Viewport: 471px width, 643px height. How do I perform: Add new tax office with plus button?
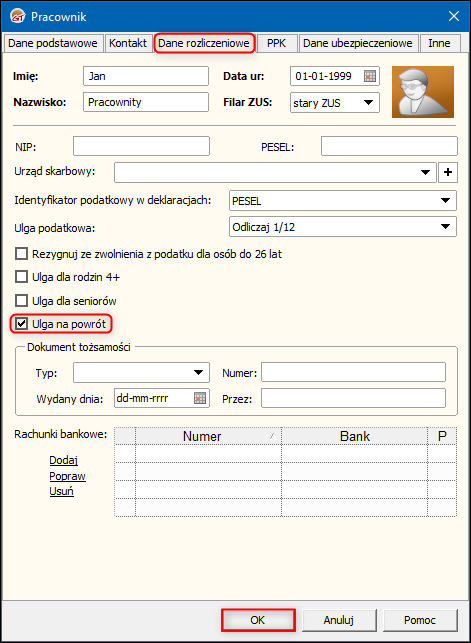point(448,172)
